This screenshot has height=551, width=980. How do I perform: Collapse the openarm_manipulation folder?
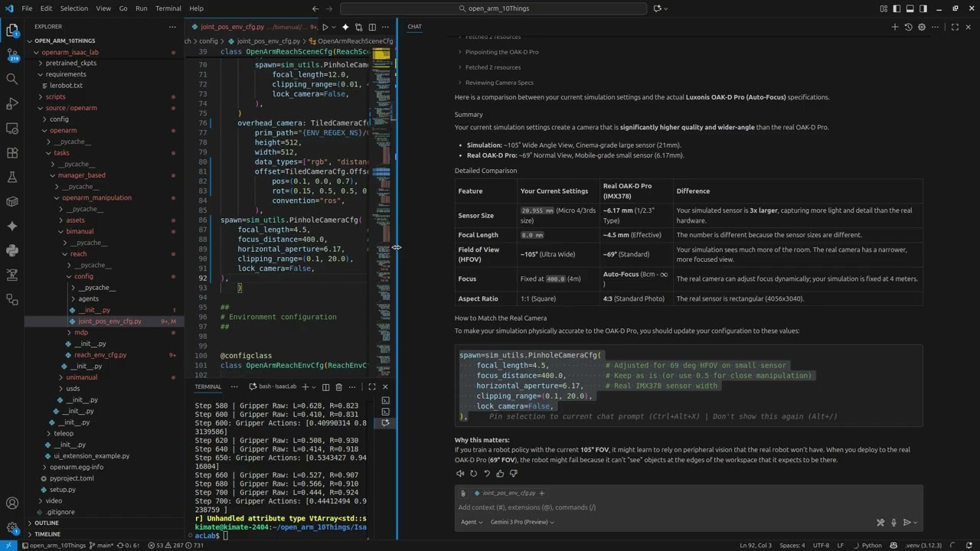[x=96, y=197]
